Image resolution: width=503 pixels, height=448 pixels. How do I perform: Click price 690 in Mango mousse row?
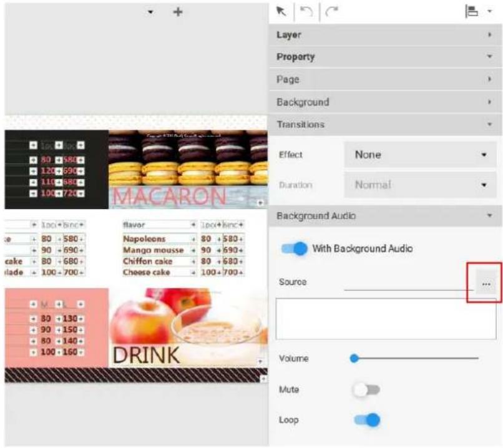(231, 250)
